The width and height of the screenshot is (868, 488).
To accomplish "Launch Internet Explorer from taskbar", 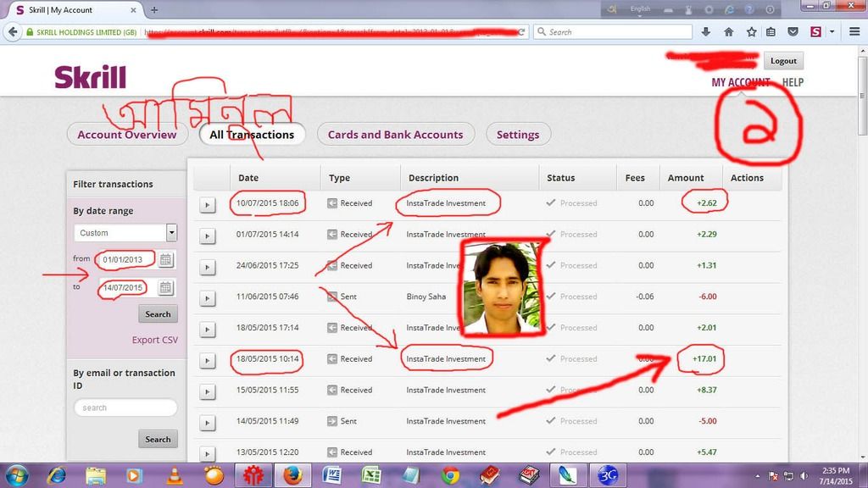I will [57, 476].
